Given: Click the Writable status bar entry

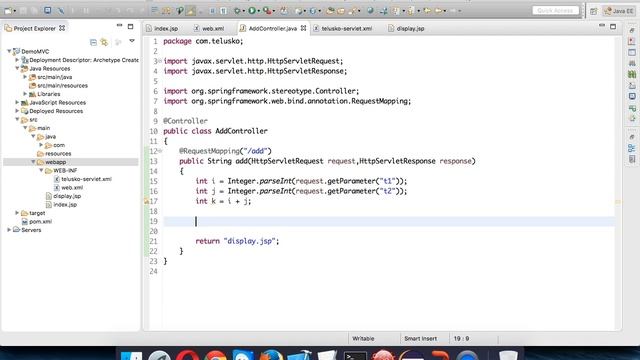Looking at the screenshot, I should pyautogui.click(x=363, y=338).
